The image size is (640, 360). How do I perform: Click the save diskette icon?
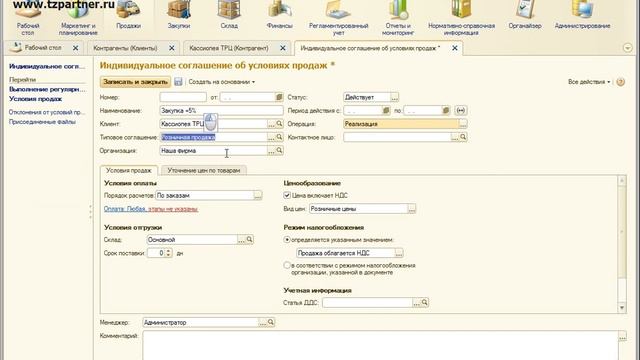[x=178, y=82]
